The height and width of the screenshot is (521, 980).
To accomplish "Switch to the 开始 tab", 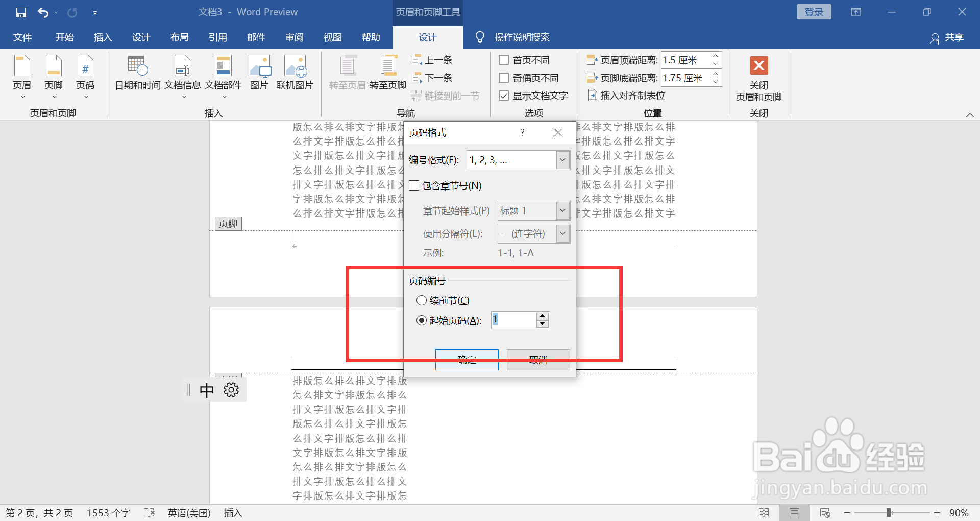I will pos(65,37).
